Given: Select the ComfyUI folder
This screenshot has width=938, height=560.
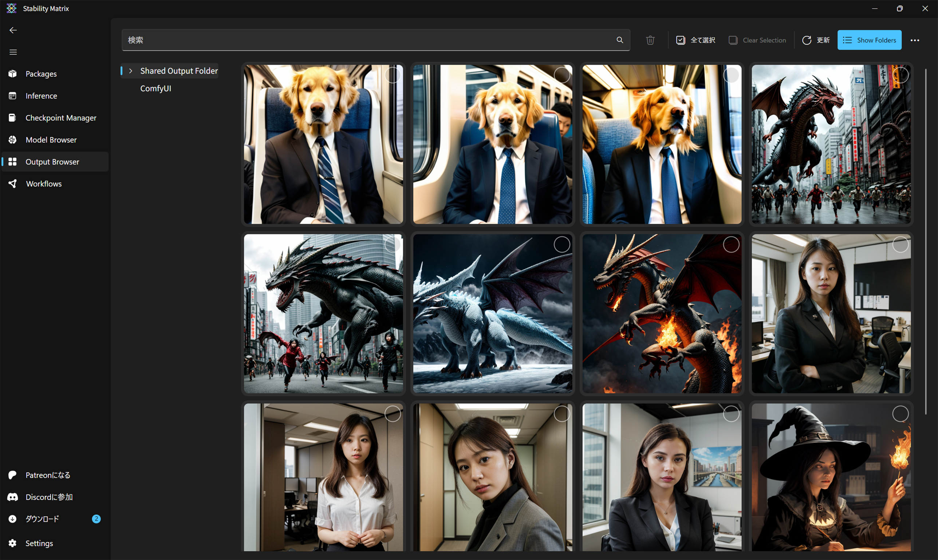Looking at the screenshot, I should (x=155, y=88).
